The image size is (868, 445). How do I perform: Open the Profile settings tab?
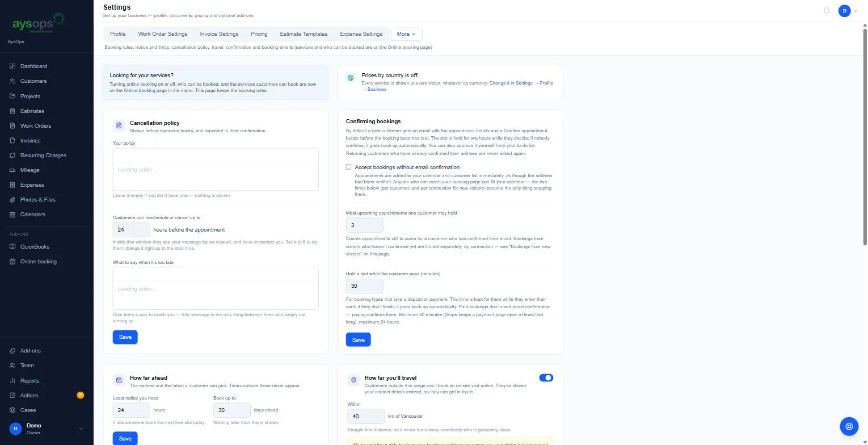pos(117,34)
